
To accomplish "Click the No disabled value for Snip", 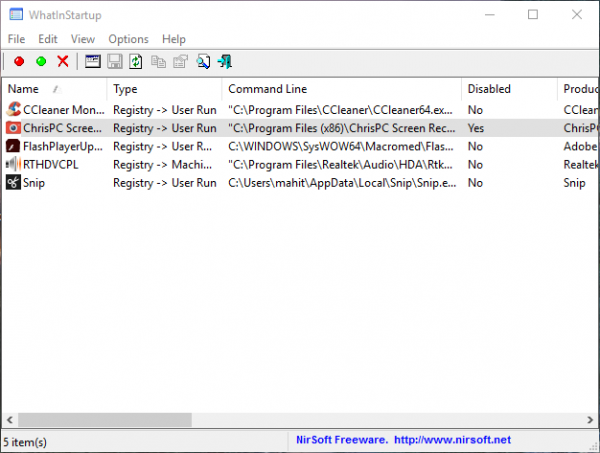I will [475, 183].
